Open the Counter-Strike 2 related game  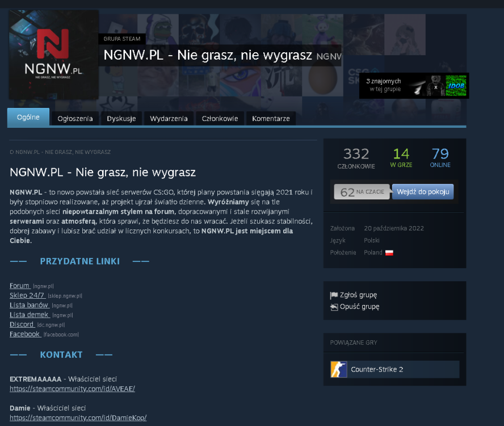(x=394, y=369)
